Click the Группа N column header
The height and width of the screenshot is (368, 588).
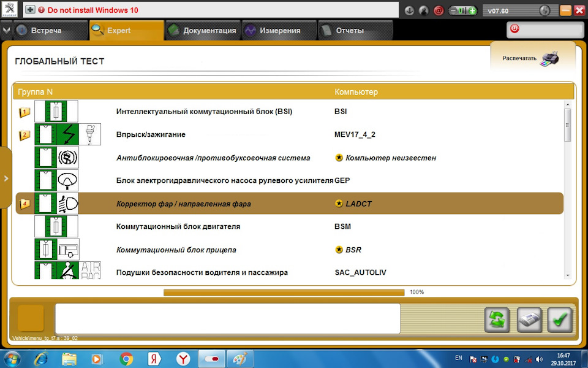pos(36,92)
